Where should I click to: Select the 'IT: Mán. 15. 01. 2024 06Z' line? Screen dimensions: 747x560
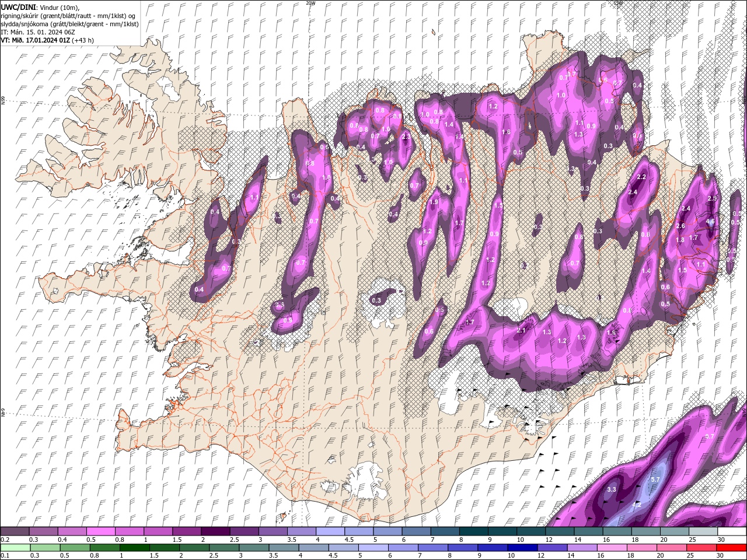coord(38,32)
